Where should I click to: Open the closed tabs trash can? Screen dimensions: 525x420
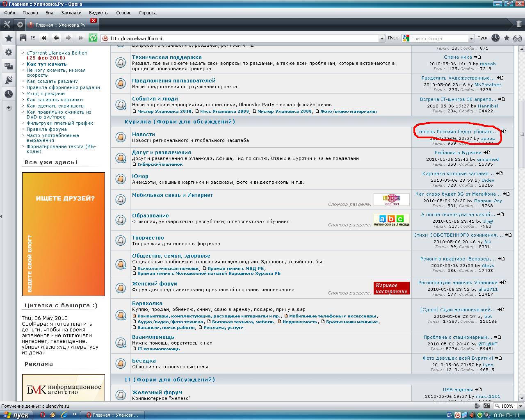click(x=519, y=24)
